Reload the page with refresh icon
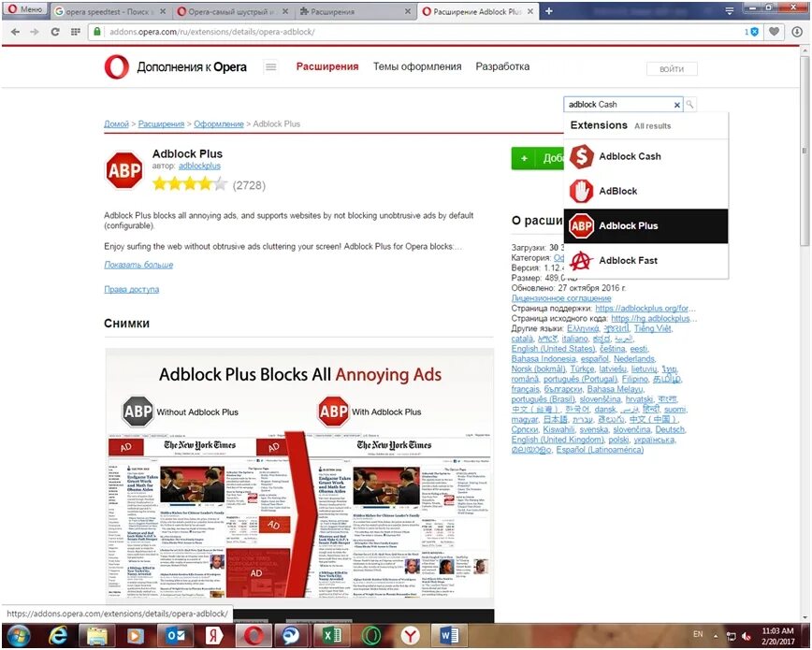Image resolution: width=812 pixels, height=650 pixels. 55,32
